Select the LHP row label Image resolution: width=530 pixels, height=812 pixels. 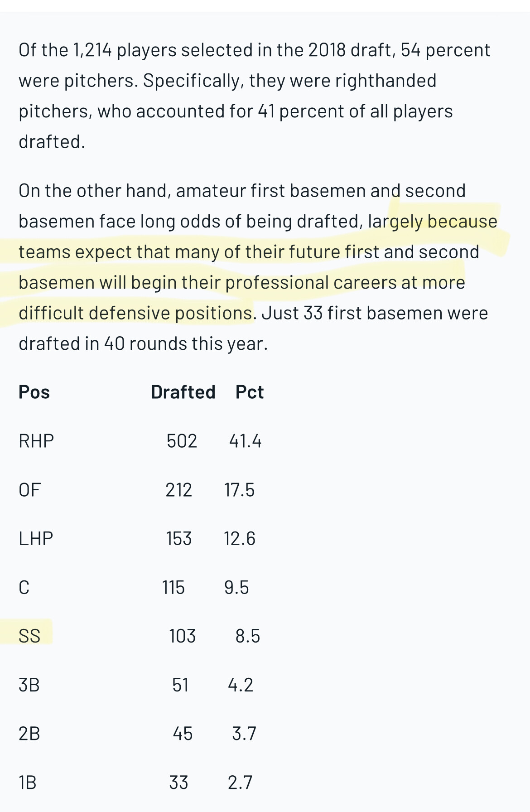point(36,539)
